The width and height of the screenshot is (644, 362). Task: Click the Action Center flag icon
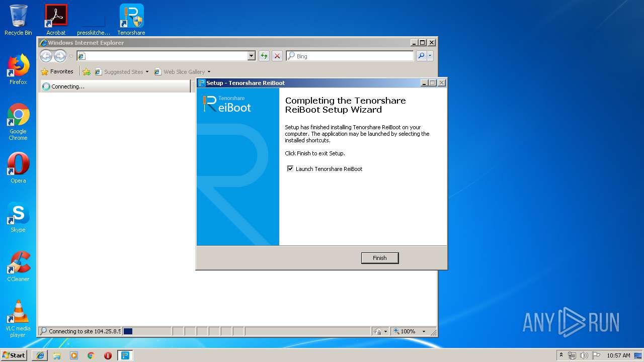click(x=596, y=355)
